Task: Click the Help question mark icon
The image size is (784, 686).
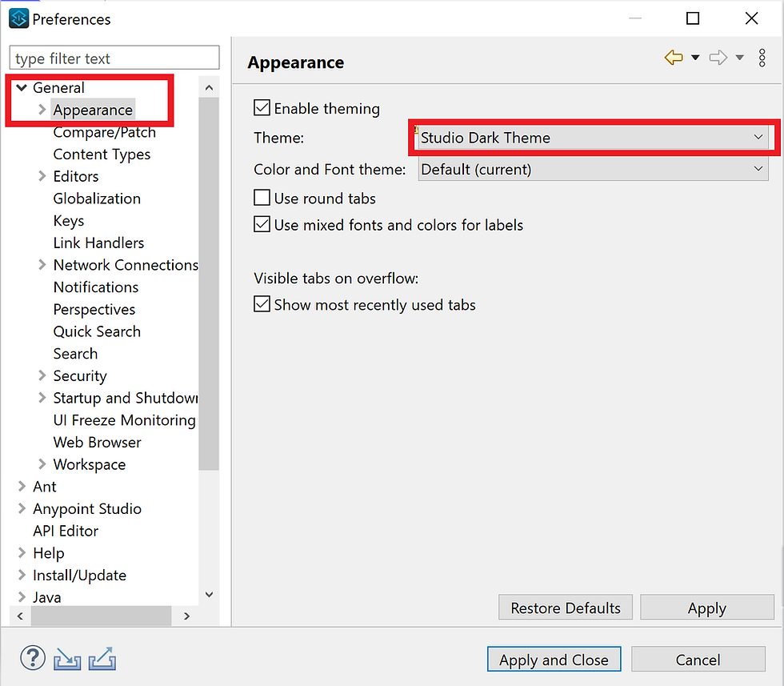Action: (x=33, y=657)
